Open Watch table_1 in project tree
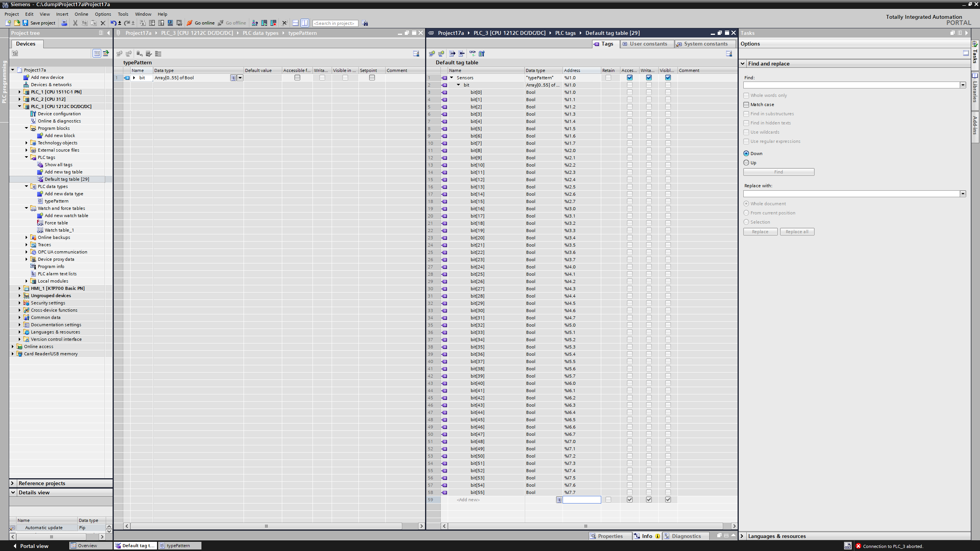The height and width of the screenshot is (551, 980). click(x=59, y=230)
